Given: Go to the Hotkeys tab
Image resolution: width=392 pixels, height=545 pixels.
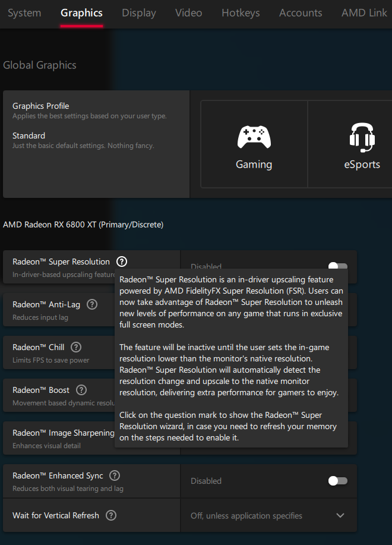Looking at the screenshot, I should pos(241,13).
